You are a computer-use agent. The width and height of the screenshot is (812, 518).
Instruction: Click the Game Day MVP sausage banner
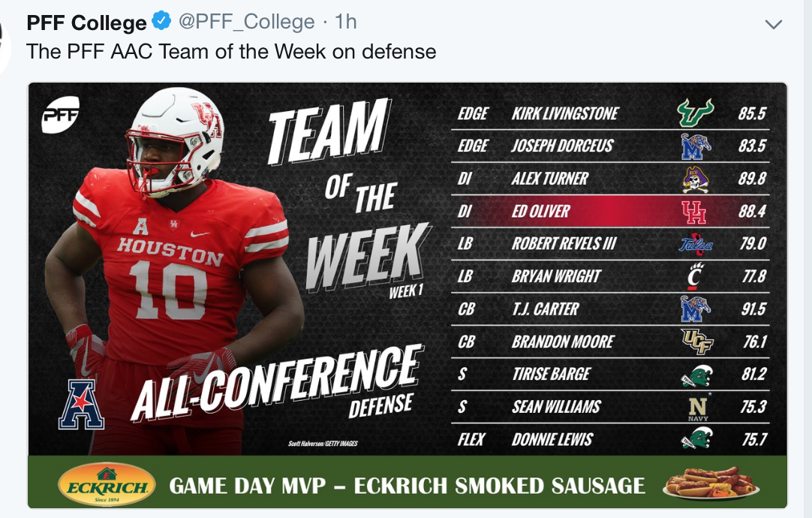[x=407, y=482]
